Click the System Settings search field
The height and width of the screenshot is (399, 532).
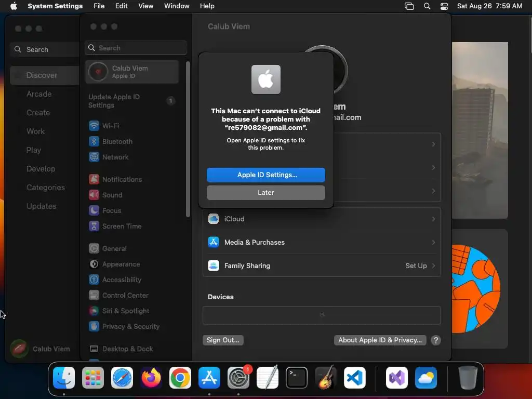click(x=136, y=48)
